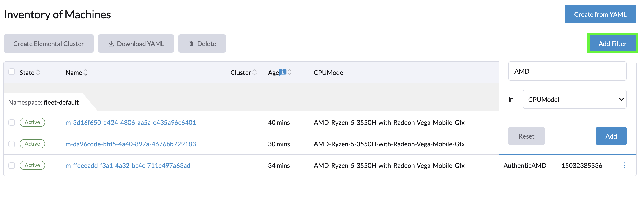This screenshot has height=218, width=644.
Task: Select the Namespace fleet-default tab
Action: (x=43, y=102)
